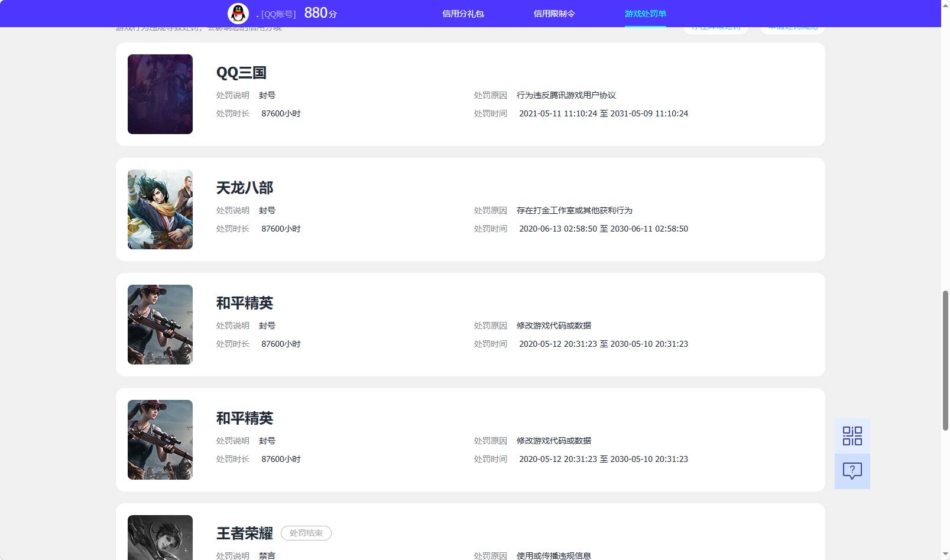Click the 2020-06-13 02:58:50 penalty period
950x560 pixels.
(604, 229)
